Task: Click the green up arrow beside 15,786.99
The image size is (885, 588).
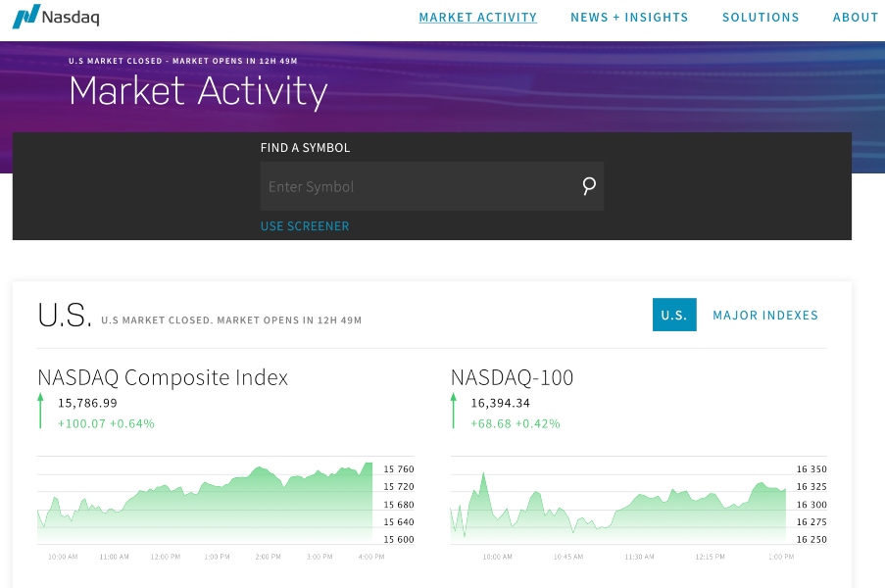Action: tap(40, 411)
